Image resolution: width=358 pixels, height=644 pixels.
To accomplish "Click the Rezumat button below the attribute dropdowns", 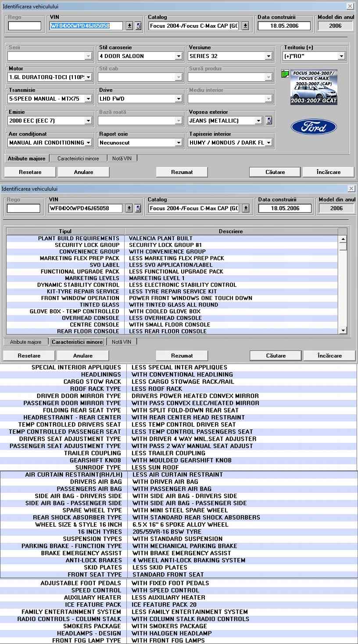I will pyautogui.click(x=182, y=172).
